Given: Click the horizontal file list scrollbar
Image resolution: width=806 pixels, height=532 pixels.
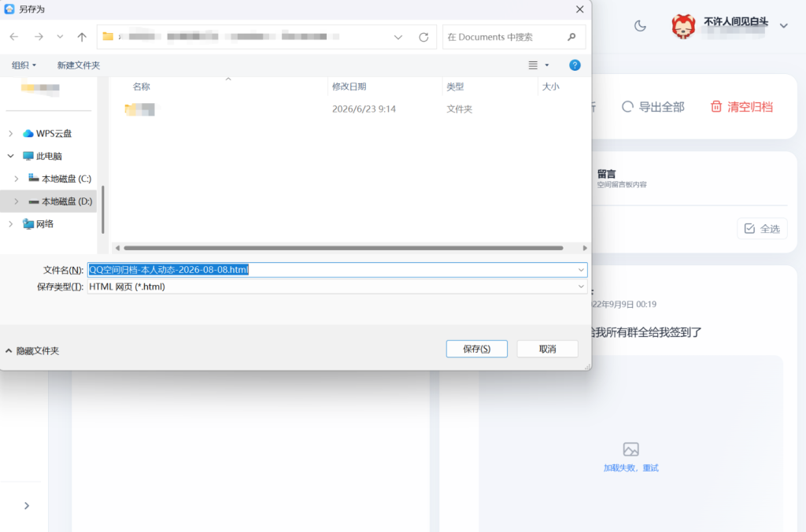Looking at the screenshot, I should [343, 248].
